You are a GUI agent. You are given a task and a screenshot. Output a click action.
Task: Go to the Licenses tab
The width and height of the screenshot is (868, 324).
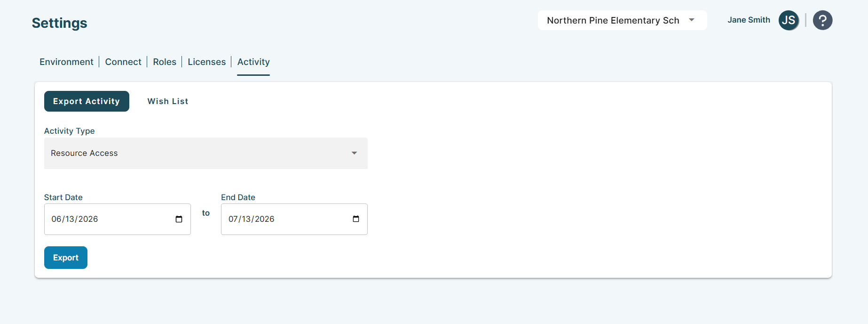click(x=207, y=62)
